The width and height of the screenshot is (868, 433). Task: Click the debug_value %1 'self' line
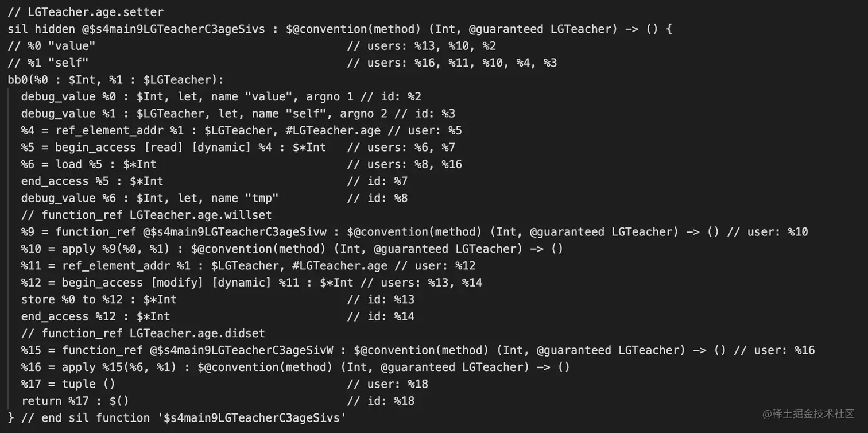(x=238, y=113)
